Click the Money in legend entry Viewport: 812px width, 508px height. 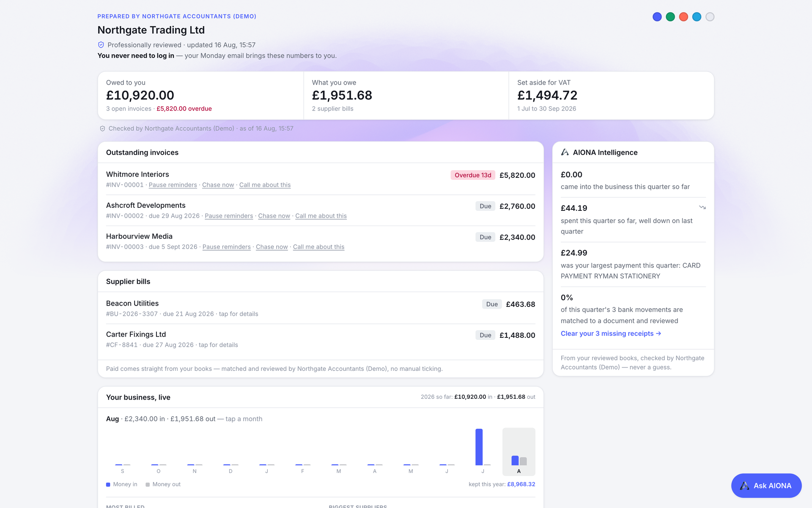122,484
